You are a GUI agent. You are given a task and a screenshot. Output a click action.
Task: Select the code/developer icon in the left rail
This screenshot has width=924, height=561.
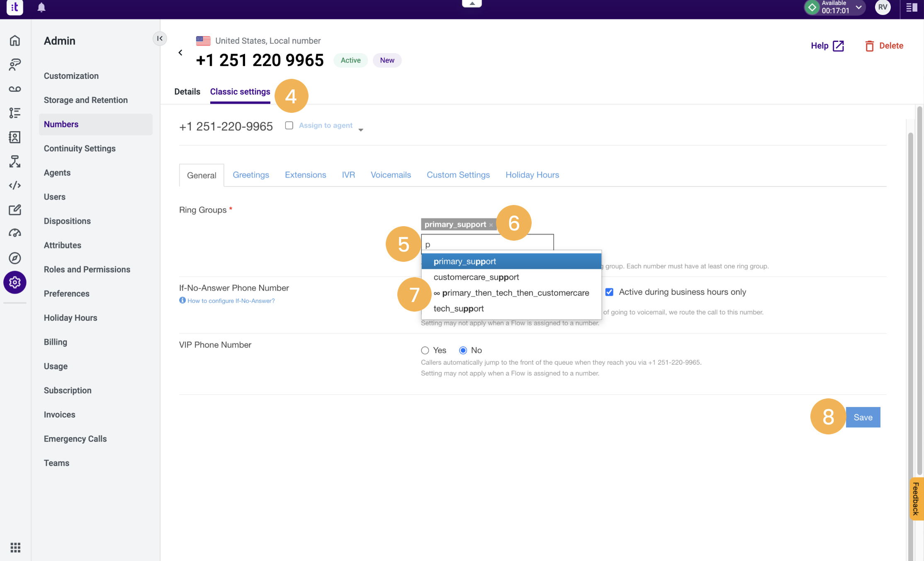[x=15, y=185]
